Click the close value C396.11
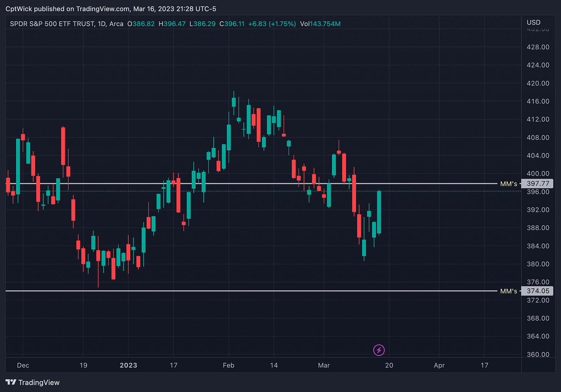The width and height of the screenshot is (561, 392). point(232,24)
